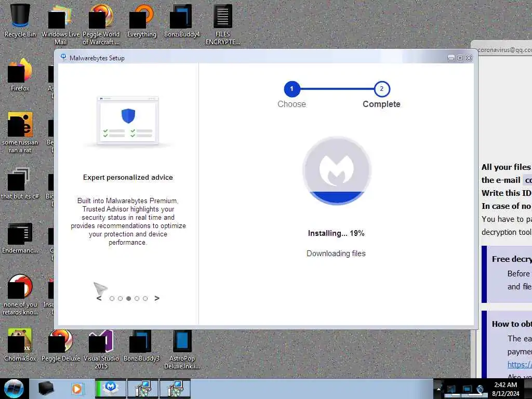Open the Endermanc... desktop icon

[20, 237]
